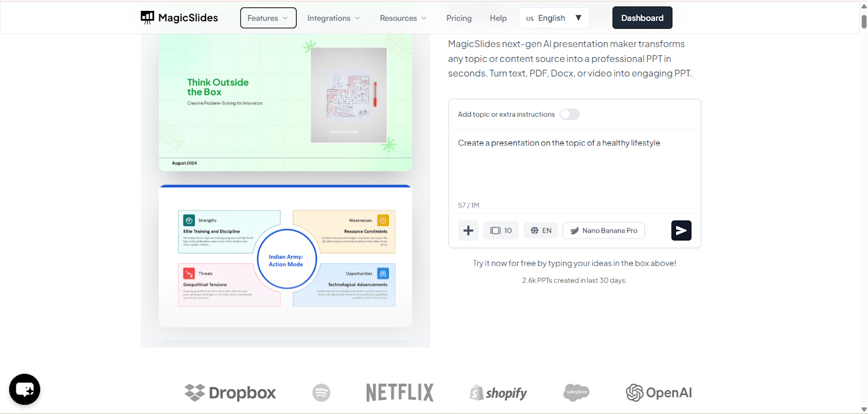
Task: Click the OpenAI logo
Action: (x=659, y=392)
